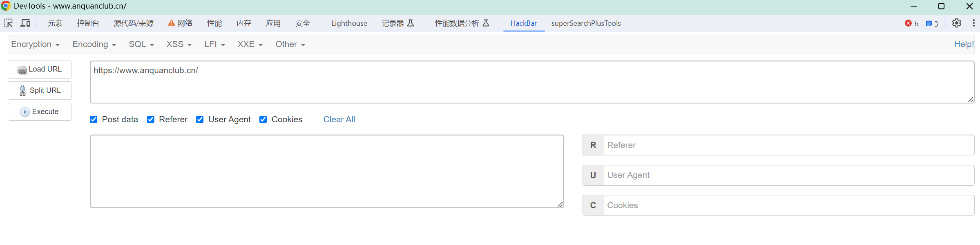Uncheck the Post data checkbox

(94, 119)
